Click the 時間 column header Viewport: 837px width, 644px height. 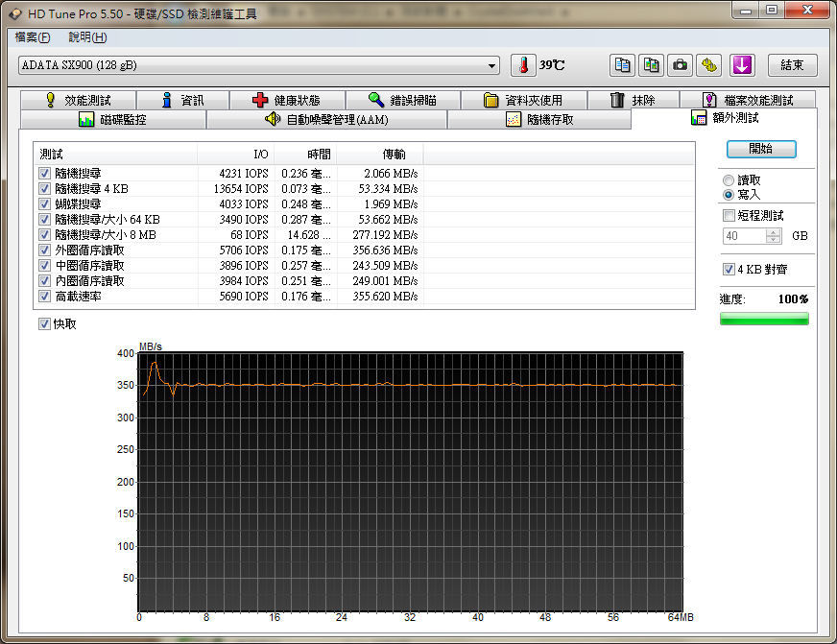coord(306,155)
